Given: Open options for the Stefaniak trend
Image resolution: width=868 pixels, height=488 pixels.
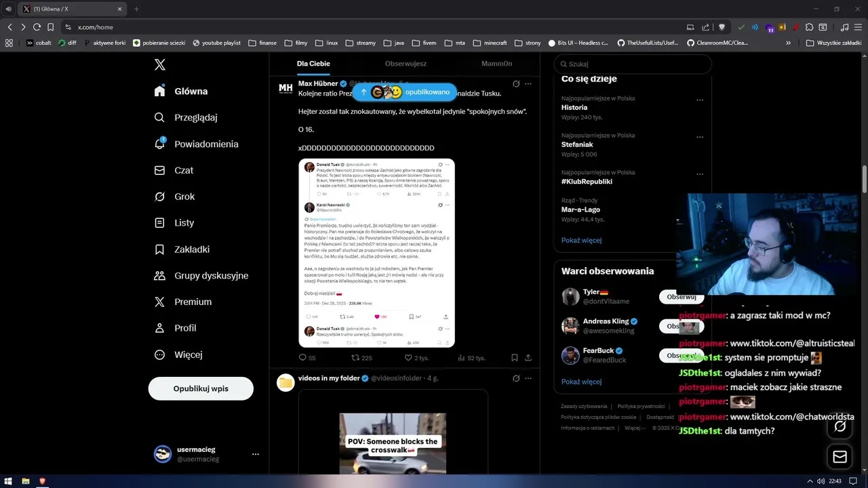Looking at the screenshot, I should pyautogui.click(x=700, y=136).
